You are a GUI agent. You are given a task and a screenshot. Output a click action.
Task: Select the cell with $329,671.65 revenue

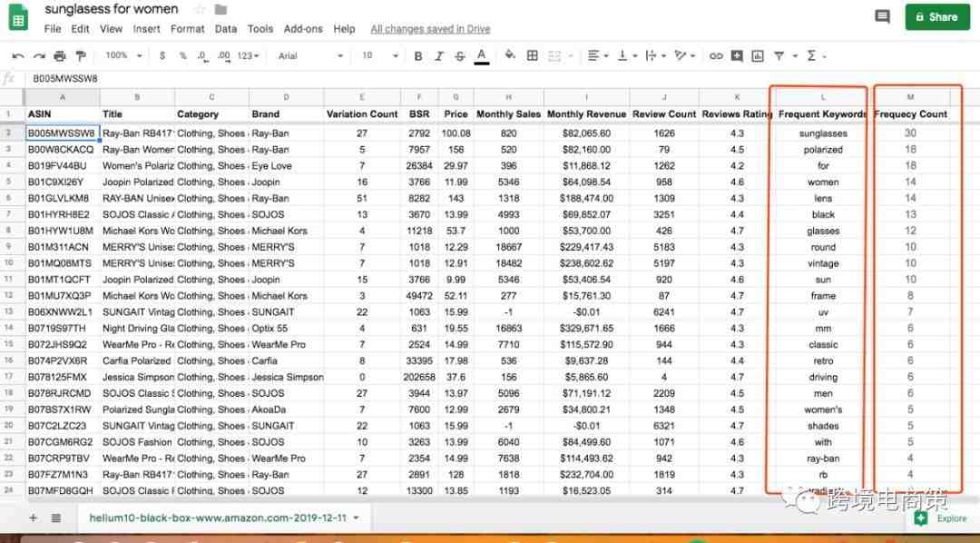[586, 329]
